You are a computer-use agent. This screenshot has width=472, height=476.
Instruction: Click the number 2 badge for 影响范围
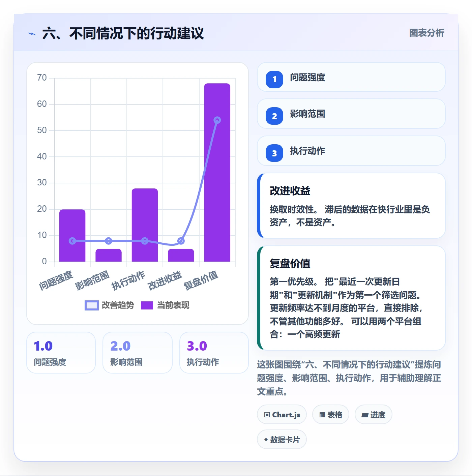274,116
